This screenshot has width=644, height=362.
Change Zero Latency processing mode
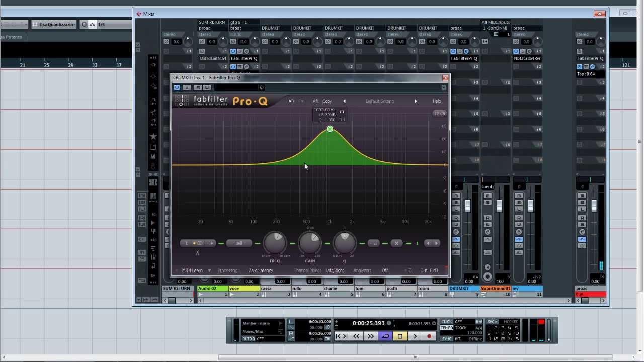261,270
